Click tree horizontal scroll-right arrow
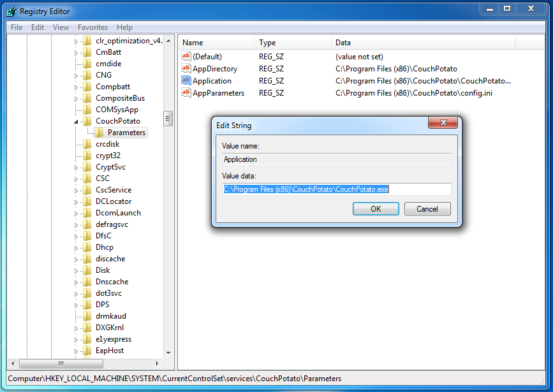This screenshot has height=392, width=553. (x=157, y=363)
